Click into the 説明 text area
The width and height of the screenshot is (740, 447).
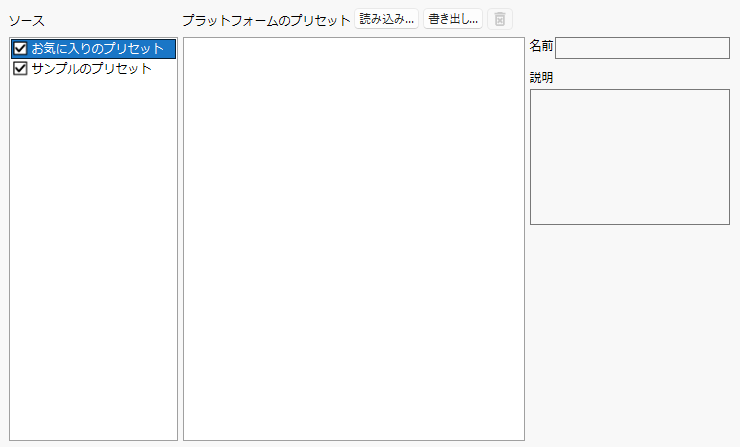pos(630,157)
